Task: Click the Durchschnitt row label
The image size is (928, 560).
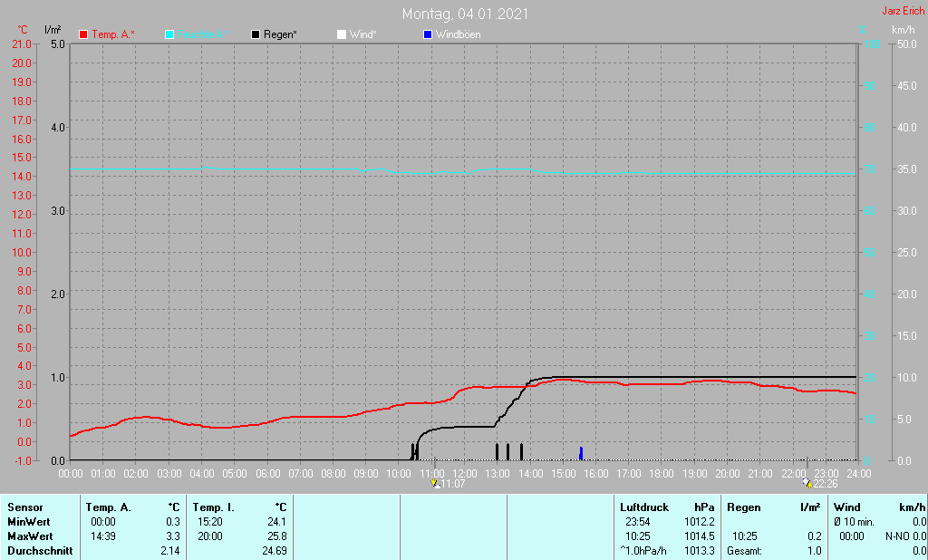Action: pos(40,551)
